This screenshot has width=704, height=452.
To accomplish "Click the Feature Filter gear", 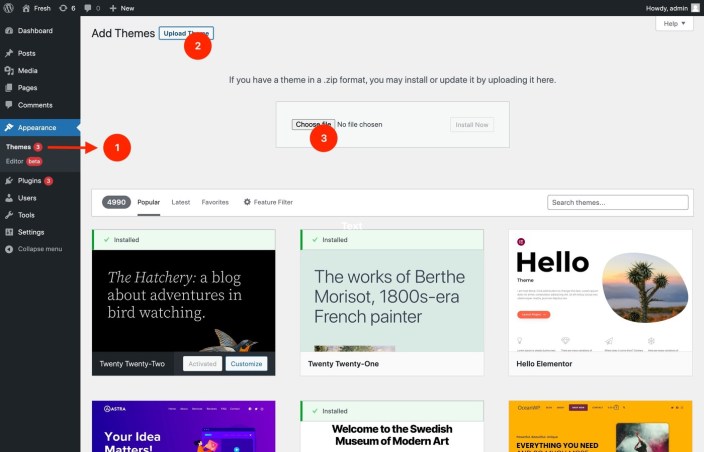I will click(x=248, y=202).
